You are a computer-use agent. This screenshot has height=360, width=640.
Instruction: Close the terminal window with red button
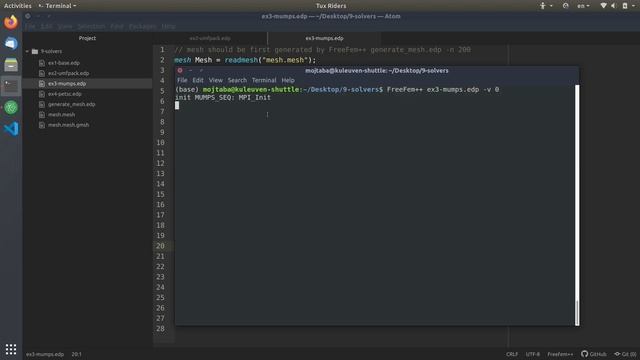[x=180, y=70]
